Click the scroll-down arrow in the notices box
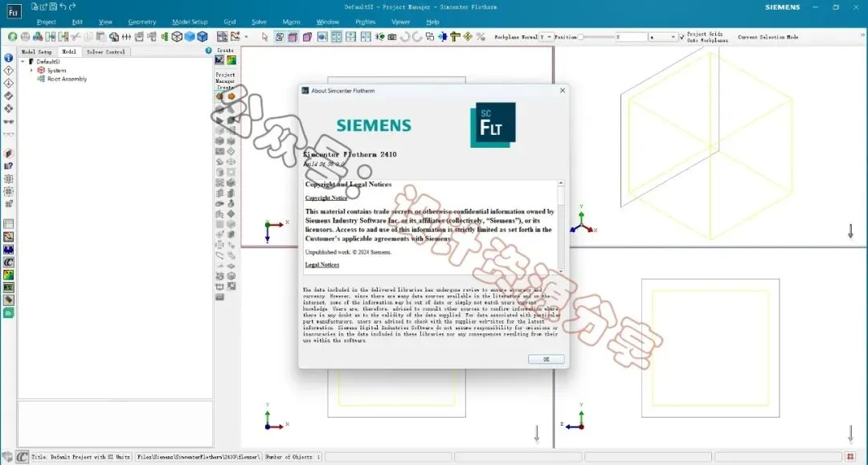 561,271
